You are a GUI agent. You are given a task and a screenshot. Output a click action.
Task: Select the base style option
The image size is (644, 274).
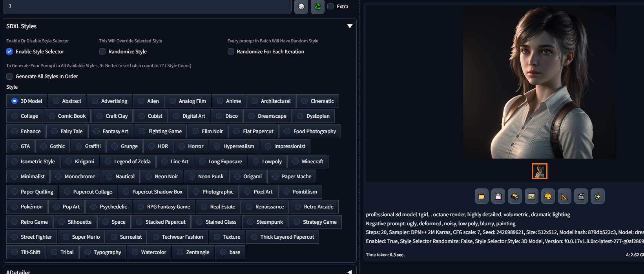[x=230, y=252]
